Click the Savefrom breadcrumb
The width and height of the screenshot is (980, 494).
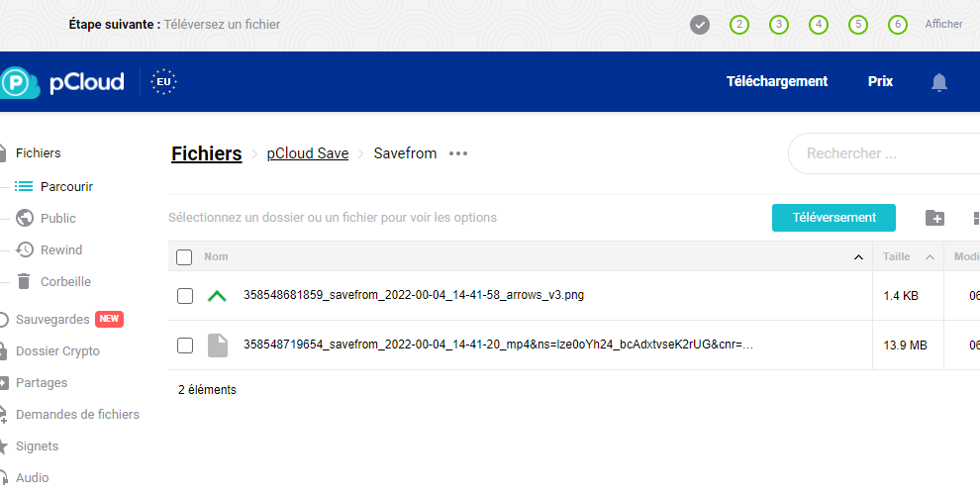tap(405, 153)
